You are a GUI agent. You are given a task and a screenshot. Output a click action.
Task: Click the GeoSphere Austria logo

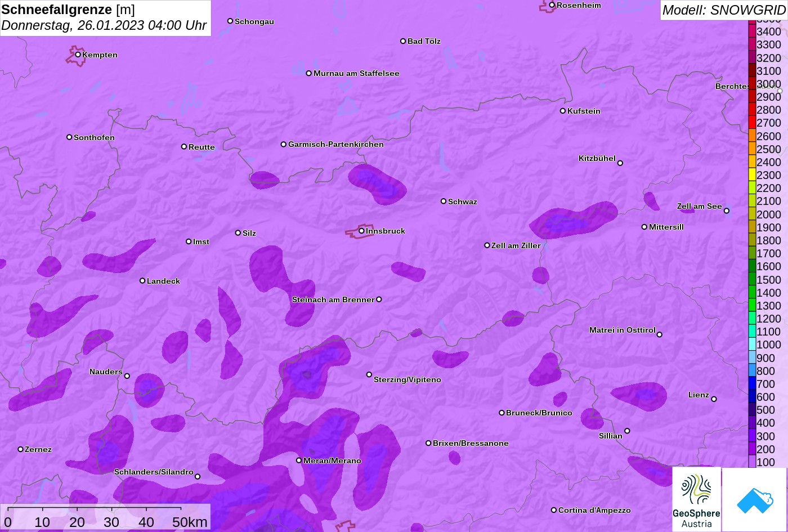point(696,499)
